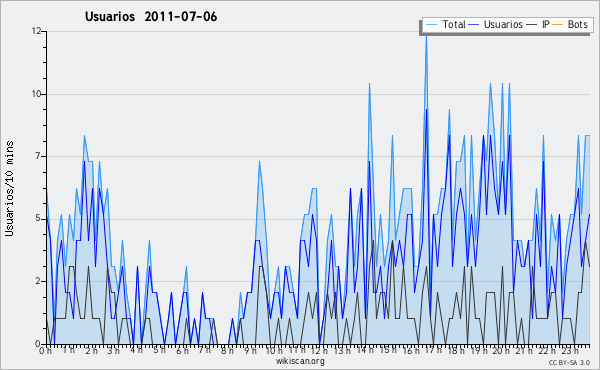Click the y-axis value '10'

point(37,94)
